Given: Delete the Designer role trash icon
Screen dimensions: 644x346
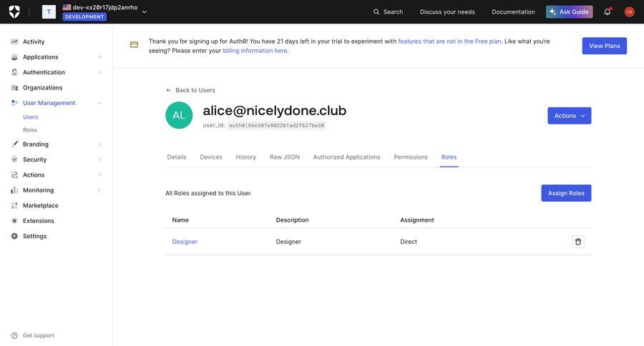Looking at the screenshot, I should 578,242.
